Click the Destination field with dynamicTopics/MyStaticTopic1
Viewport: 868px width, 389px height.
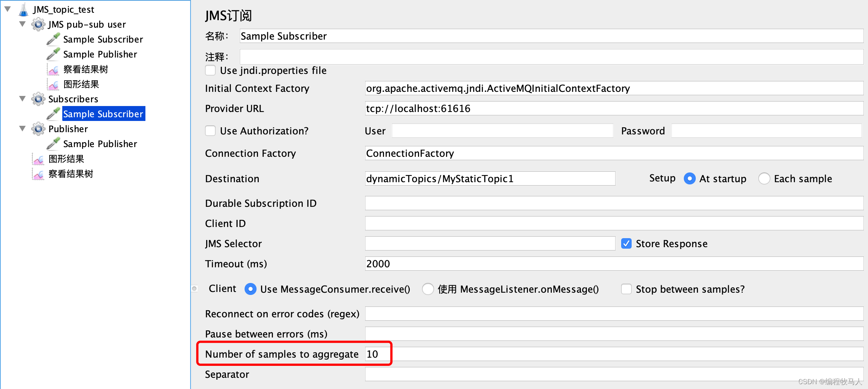[x=490, y=178]
